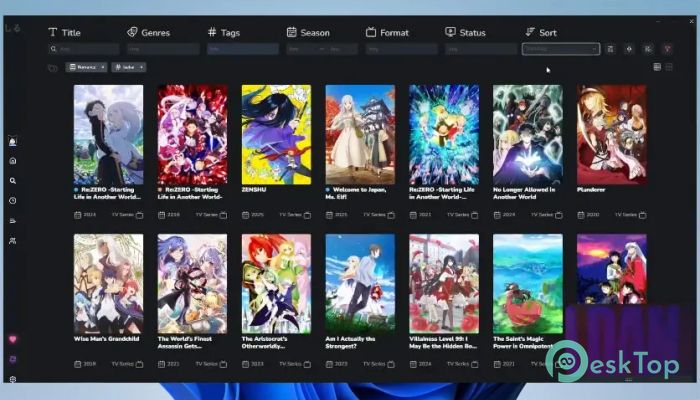Open No Longer Allowed in Another World cover
The width and height of the screenshot is (700, 400).
528,134
